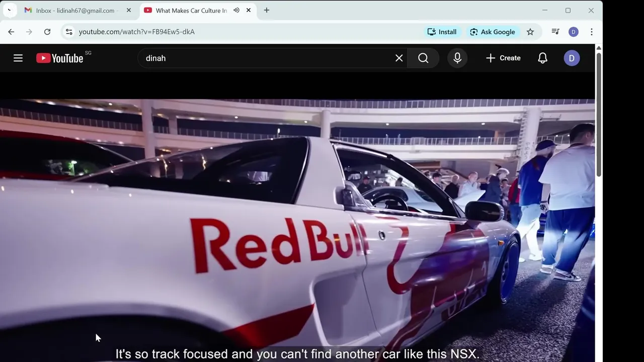
Task: Open the YouTube guide hamburger menu
Action: 18,58
